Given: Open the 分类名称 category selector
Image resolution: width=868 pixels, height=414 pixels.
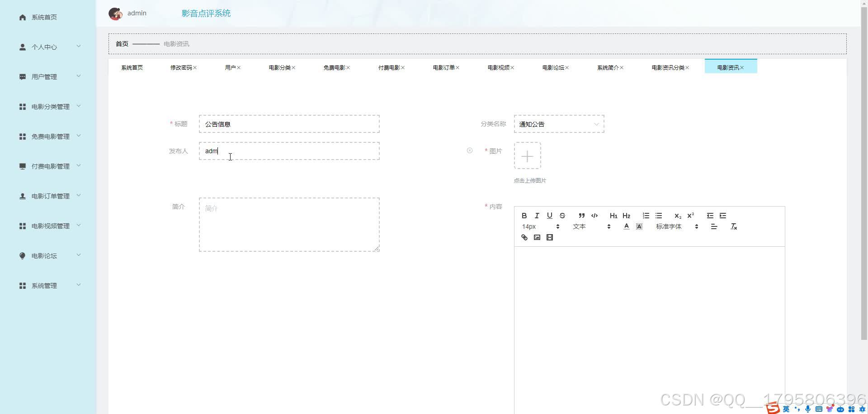Looking at the screenshot, I should pyautogui.click(x=559, y=124).
